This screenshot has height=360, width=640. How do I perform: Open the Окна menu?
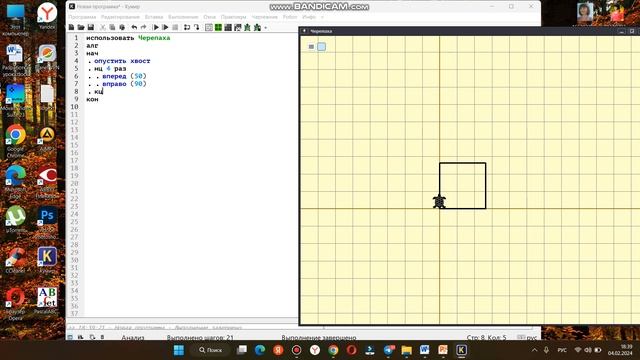point(209,17)
